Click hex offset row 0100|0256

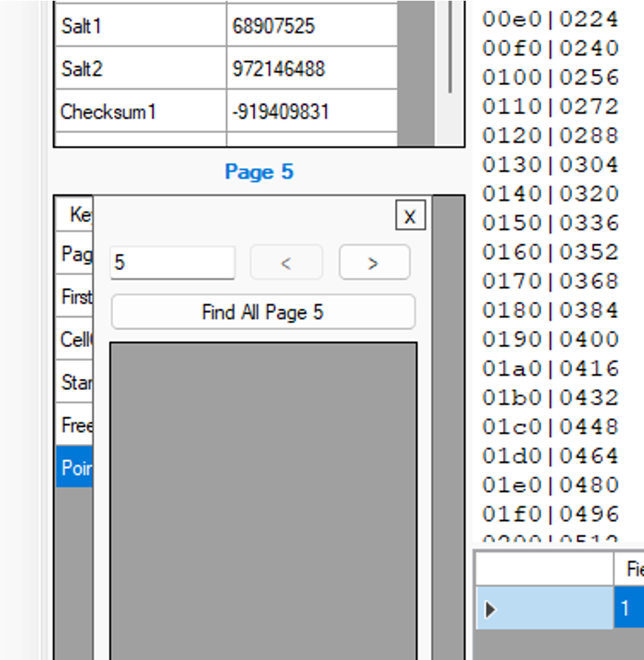[550, 78]
